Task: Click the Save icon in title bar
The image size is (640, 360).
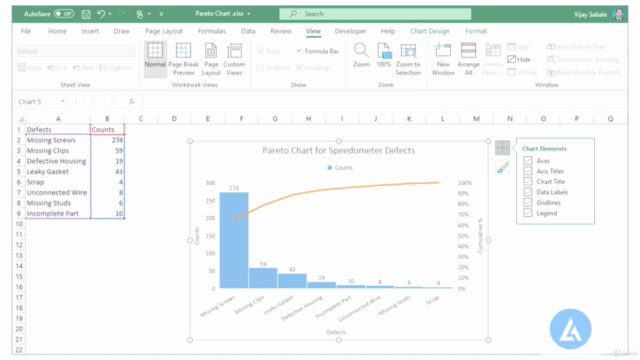Action: coord(86,14)
